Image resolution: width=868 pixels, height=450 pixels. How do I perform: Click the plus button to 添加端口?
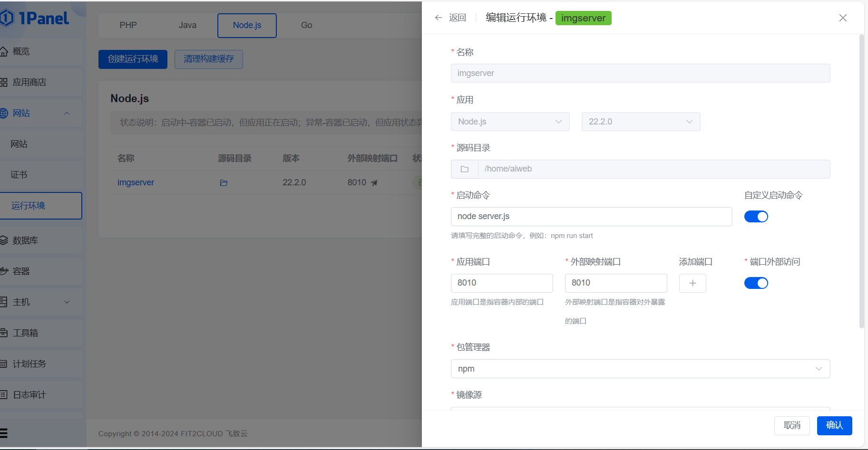pos(692,283)
